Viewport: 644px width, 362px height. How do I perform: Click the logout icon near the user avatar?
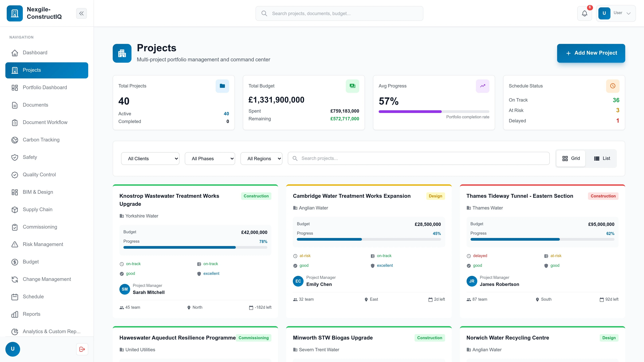pos(82,349)
